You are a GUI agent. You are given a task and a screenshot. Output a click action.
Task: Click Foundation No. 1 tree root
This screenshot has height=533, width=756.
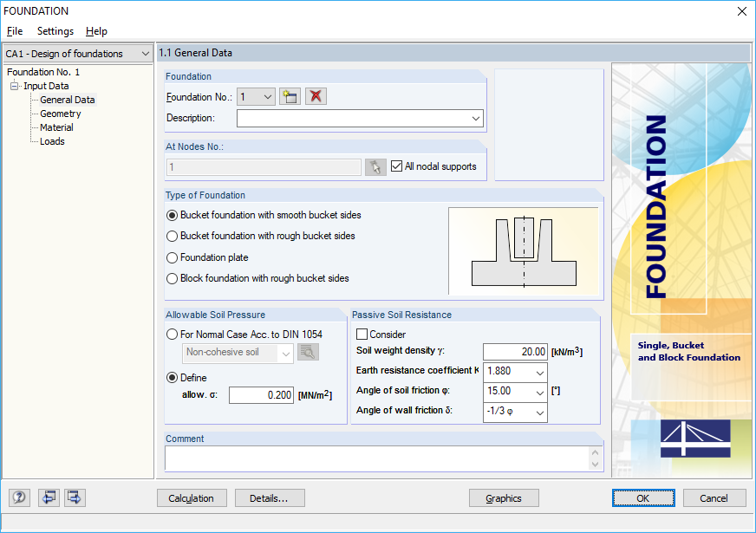tap(42, 72)
